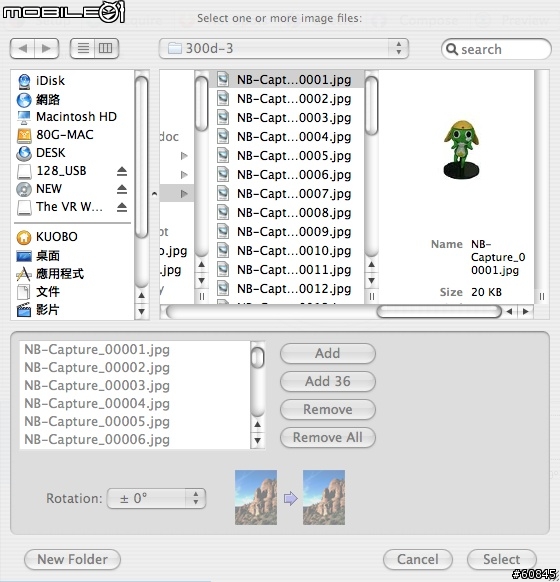560x582 pixels.
Task: Select file NB-Capt...0007.jpg
Action: tap(286, 194)
